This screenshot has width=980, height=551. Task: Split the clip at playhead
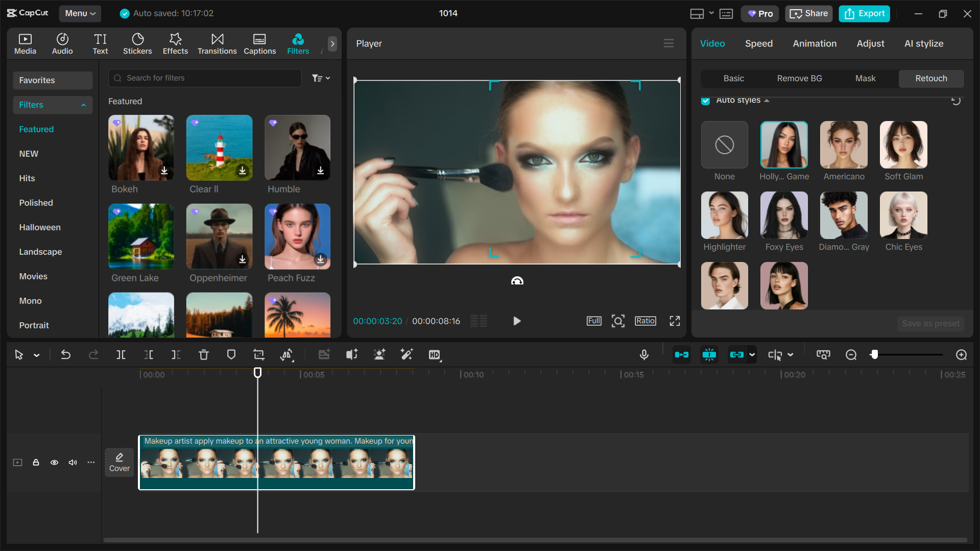tap(121, 354)
